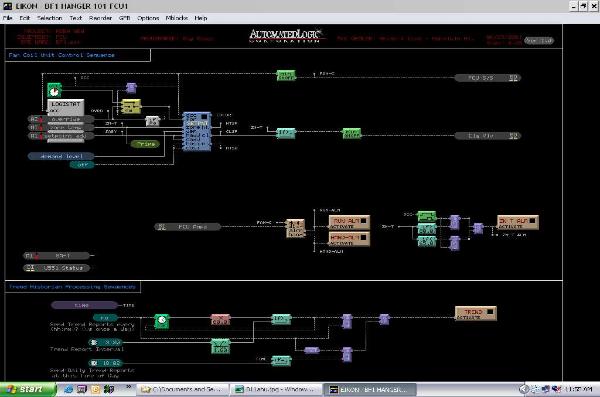Open the Help menu
The width and height of the screenshot is (600, 397).
(x=201, y=18)
